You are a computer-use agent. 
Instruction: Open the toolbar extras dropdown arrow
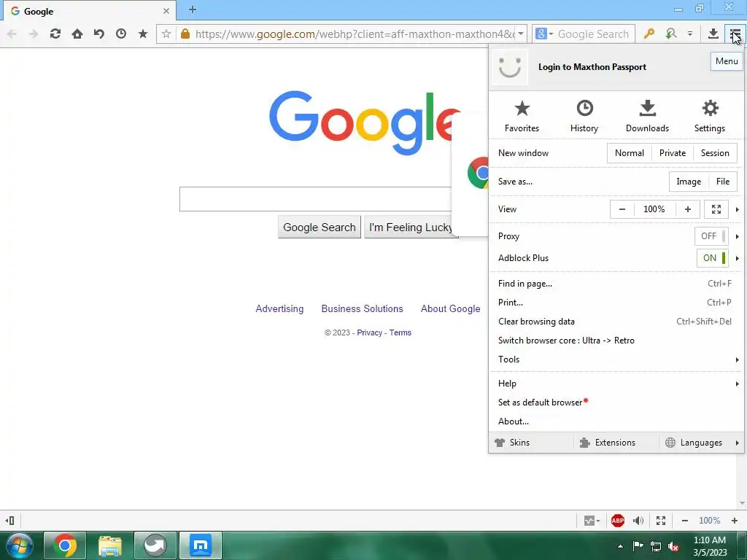[690, 34]
